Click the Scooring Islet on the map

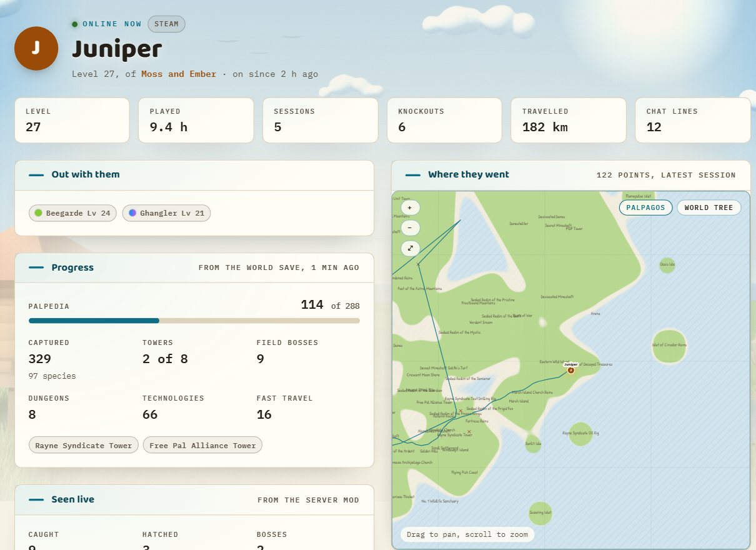click(x=540, y=513)
